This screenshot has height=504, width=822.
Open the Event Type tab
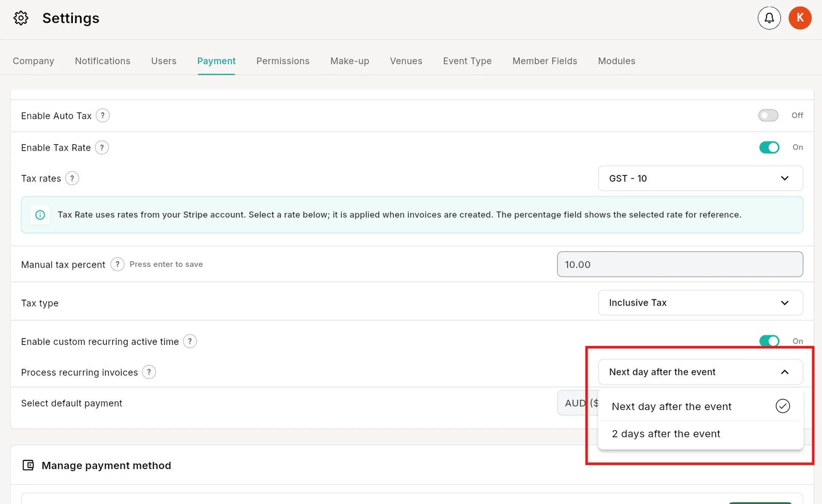(x=468, y=61)
